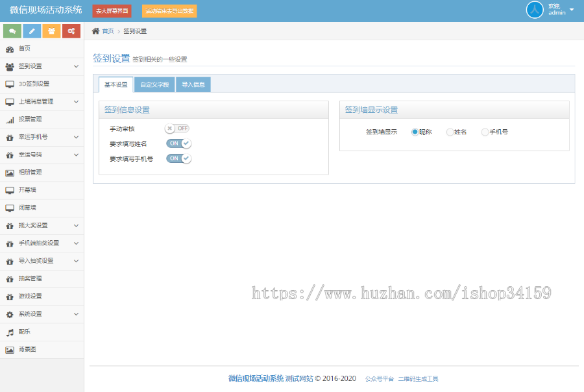Follow the 首页 breadcrumb link
The image size is (584, 392).
pos(108,31)
